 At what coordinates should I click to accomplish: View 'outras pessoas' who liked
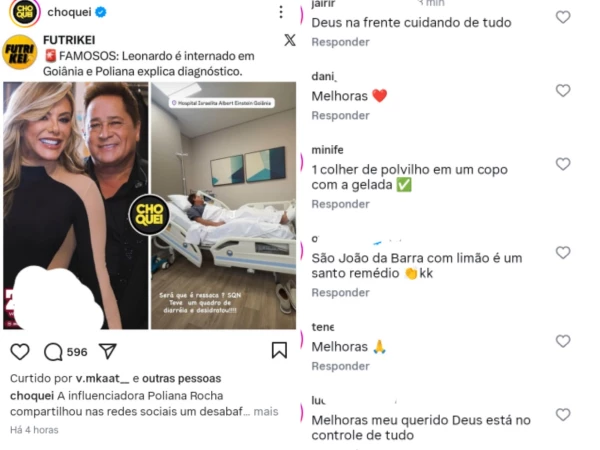(x=181, y=378)
